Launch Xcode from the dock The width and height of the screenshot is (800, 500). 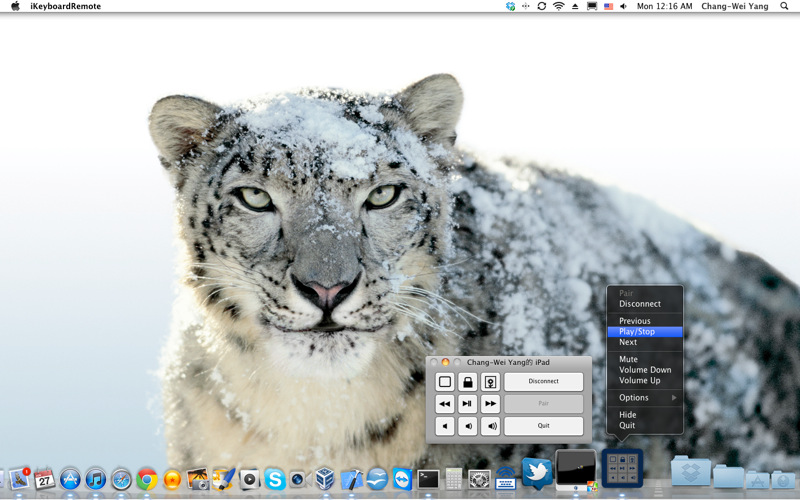point(351,479)
